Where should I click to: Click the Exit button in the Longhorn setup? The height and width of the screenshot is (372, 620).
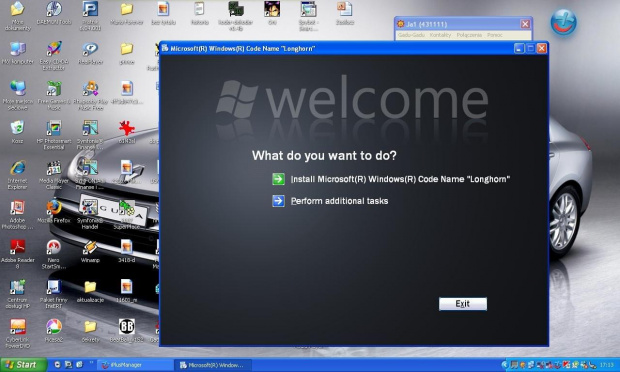click(x=463, y=304)
